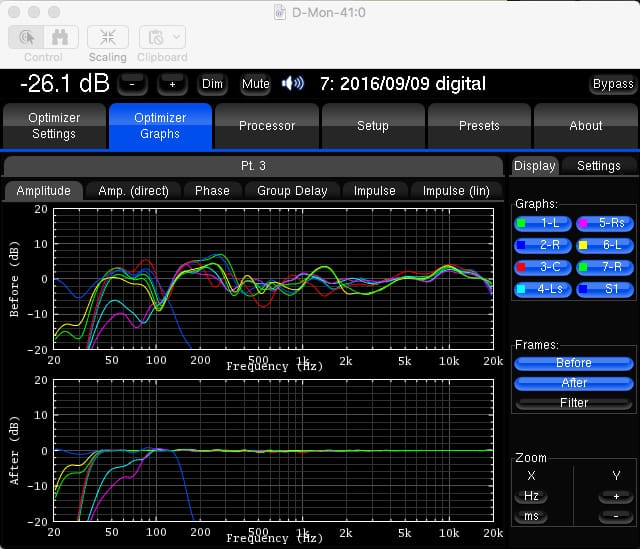
Task: Toggle the 5-Rs graph channel
Action: pos(605,223)
